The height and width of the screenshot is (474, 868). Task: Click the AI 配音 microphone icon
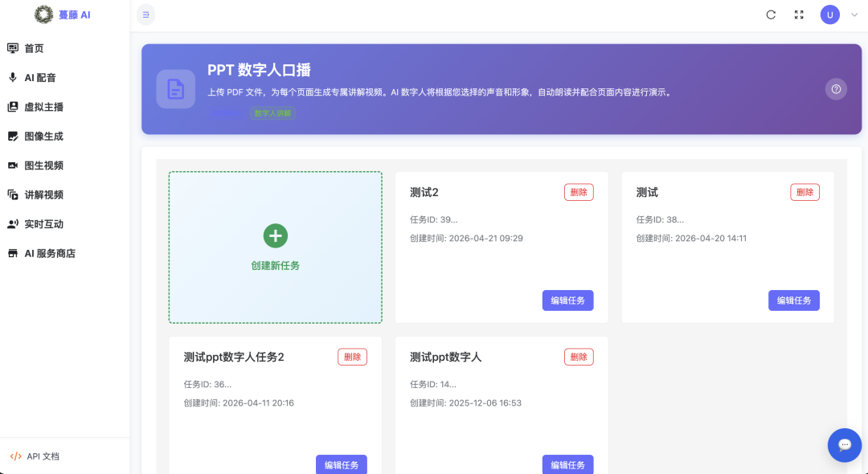pos(13,77)
